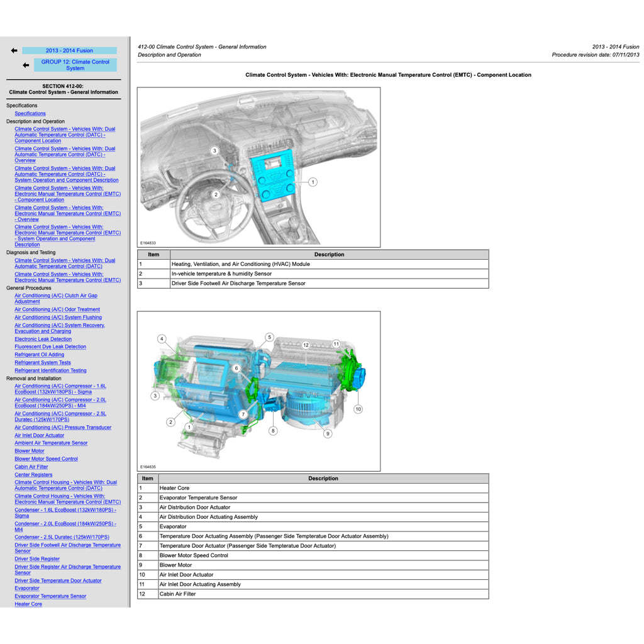Select the "2013 - 2014 Fusion" navigation button
The image size is (644, 644).
click(69, 50)
